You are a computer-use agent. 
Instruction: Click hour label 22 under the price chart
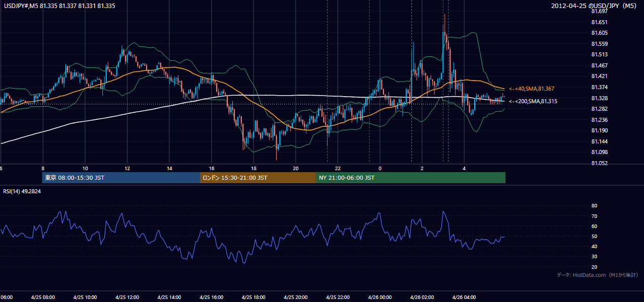338,168
